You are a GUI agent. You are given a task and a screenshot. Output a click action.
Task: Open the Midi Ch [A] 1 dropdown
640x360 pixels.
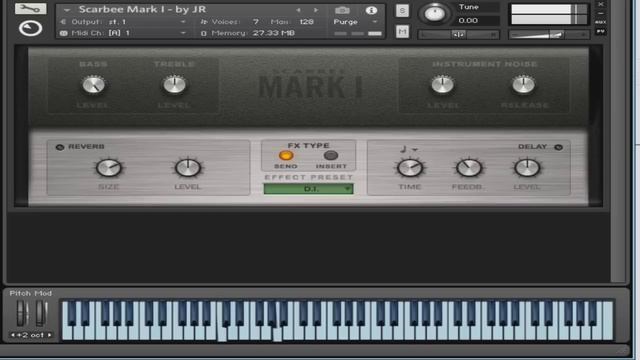coord(123,33)
